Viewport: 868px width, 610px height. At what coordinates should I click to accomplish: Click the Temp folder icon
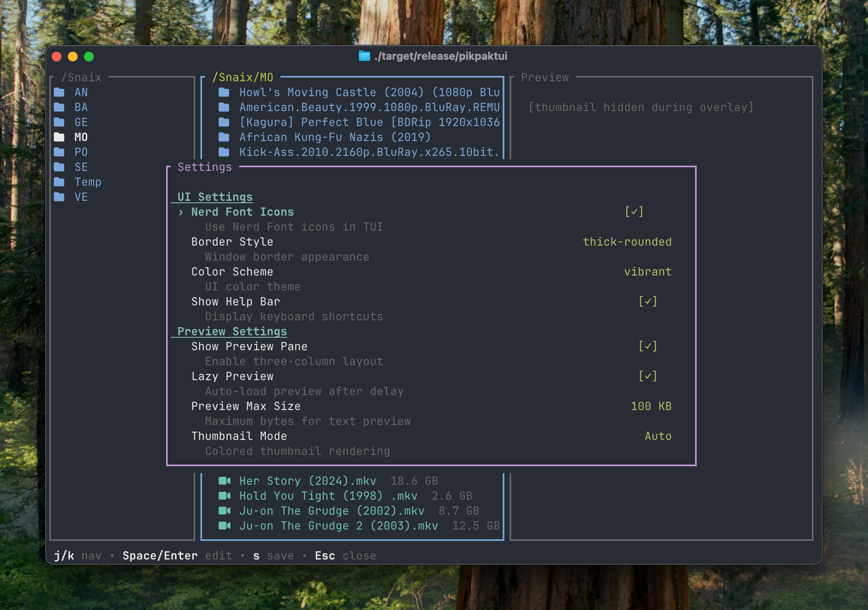59,182
